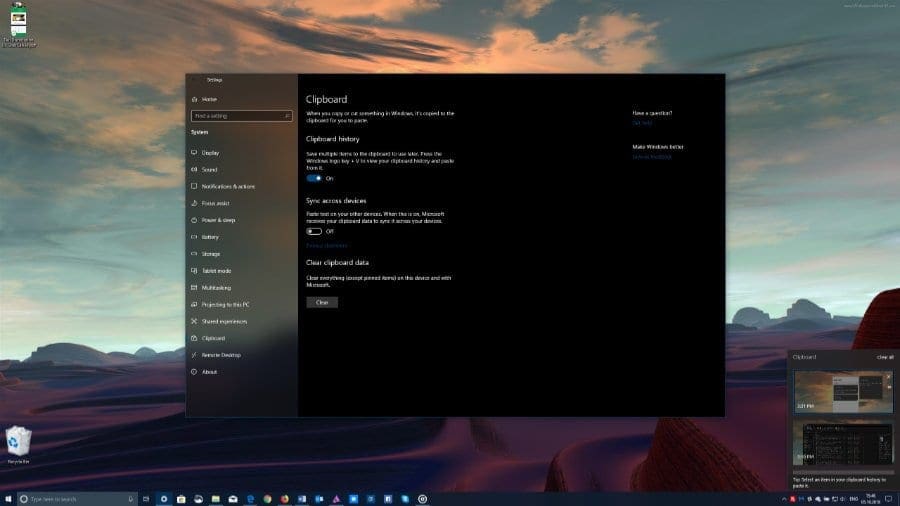
Task: Enable the Sync across devices toggle
Action: (x=314, y=231)
